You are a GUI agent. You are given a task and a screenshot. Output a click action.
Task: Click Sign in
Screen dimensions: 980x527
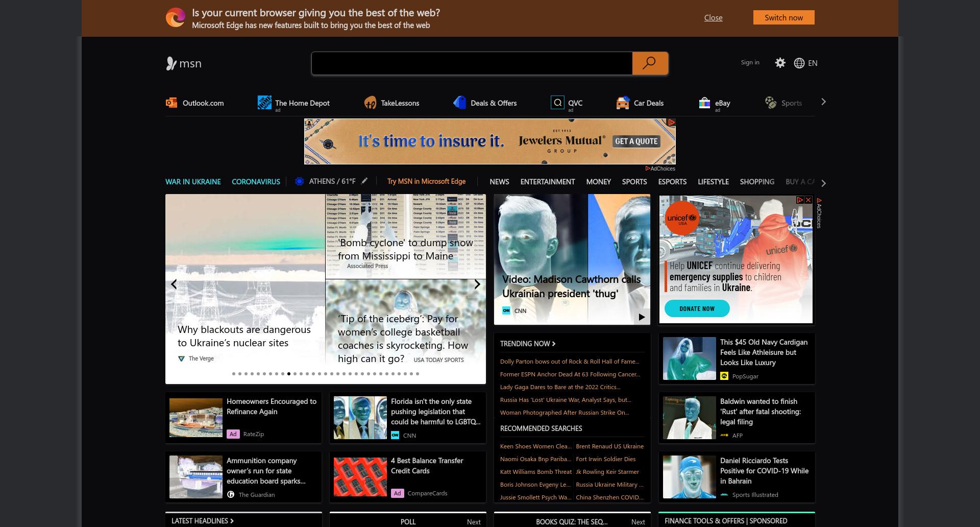pyautogui.click(x=750, y=62)
